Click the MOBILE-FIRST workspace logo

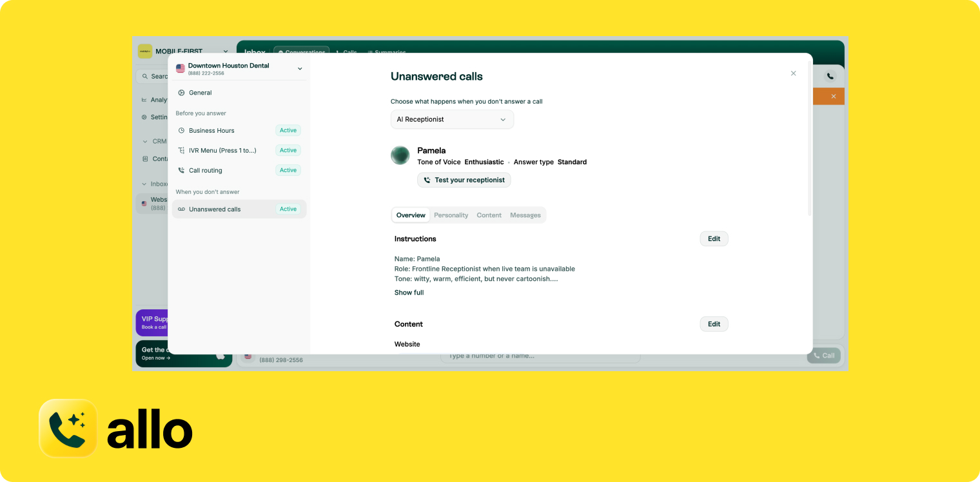145,51
